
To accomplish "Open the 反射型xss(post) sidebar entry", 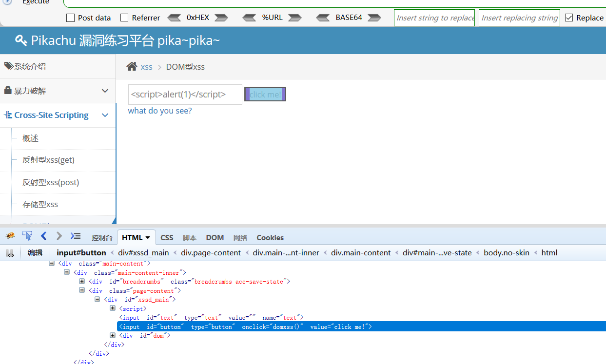I will [58, 182].
